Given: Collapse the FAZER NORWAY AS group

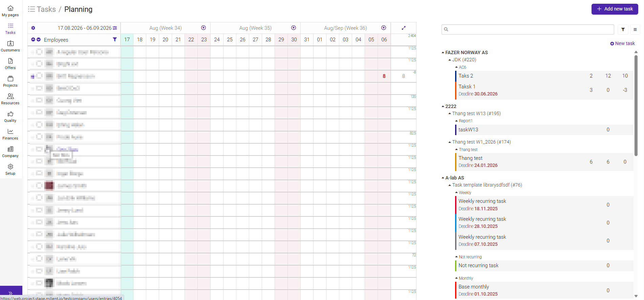Looking at the screenshot, I should tap(443, 52).
